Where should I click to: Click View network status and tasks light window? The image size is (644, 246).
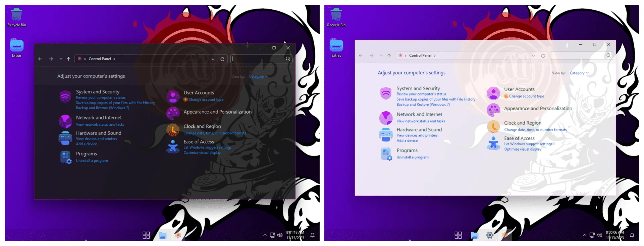(421, 121)
